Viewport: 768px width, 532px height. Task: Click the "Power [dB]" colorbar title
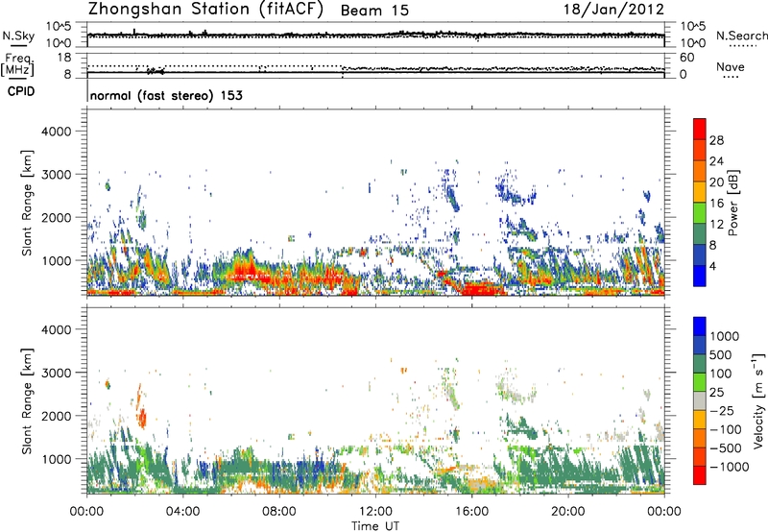pos(732,203)
